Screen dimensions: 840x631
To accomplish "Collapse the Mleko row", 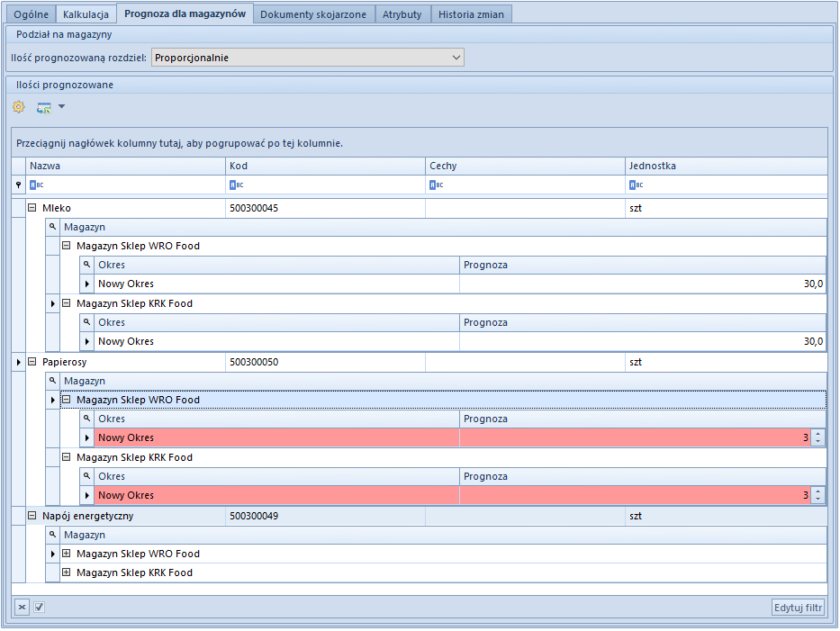I will (32, 208).
